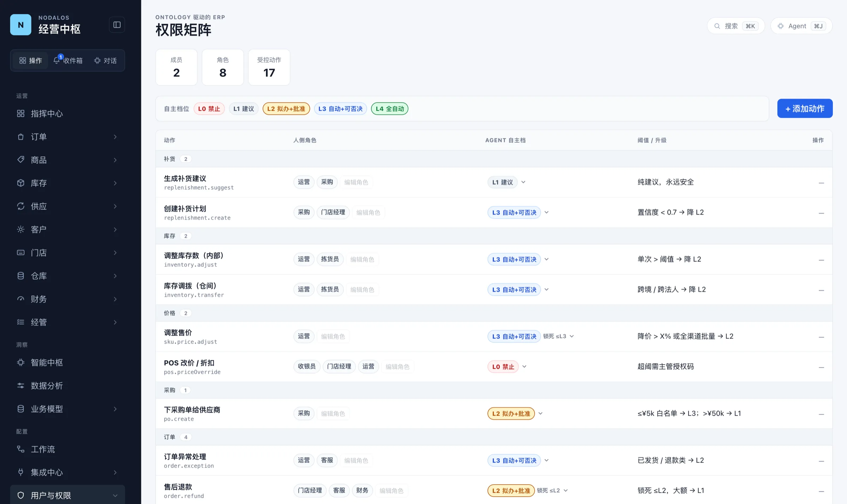Click replenishment.suggest action code
The image size is (847, 504).
pyautogui.click(x=199, y=188)
